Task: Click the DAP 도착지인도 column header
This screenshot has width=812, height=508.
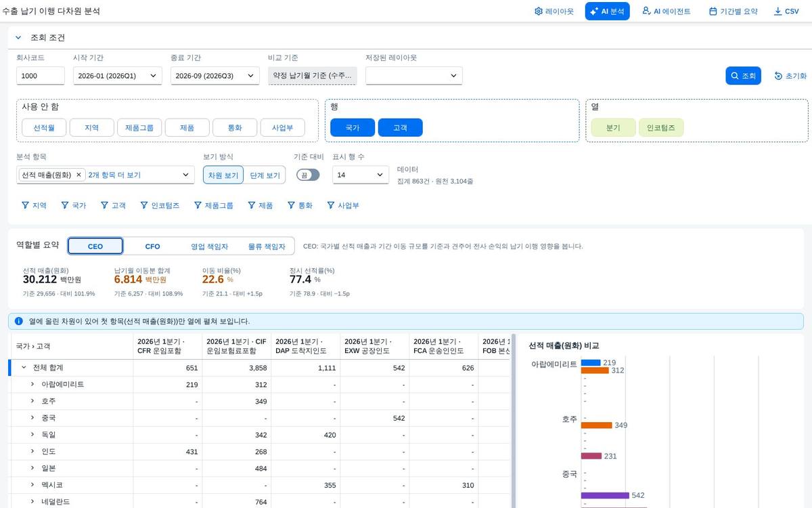Action: pyautogui.click(x=305, y=346)
